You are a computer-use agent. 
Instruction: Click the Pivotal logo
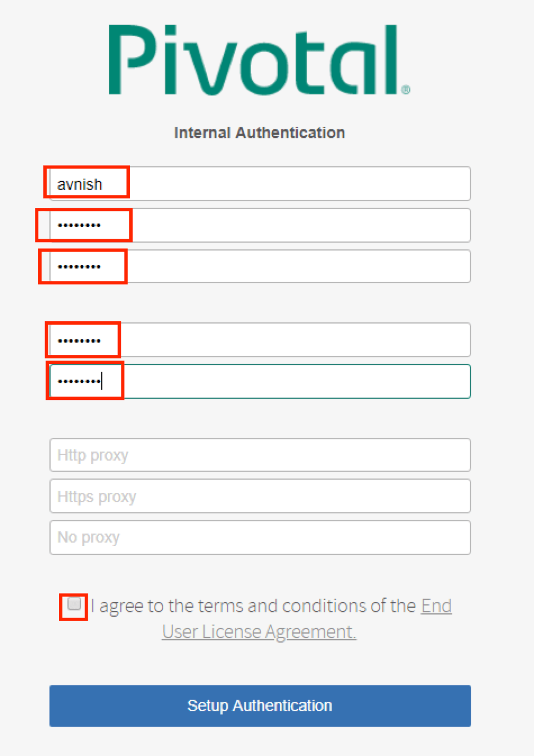coord(254,60)
